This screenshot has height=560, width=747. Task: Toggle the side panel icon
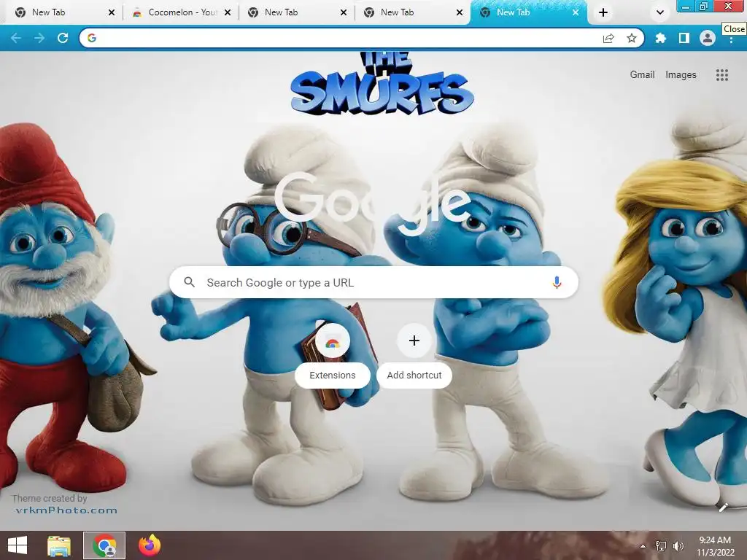(x=684, y=38)
